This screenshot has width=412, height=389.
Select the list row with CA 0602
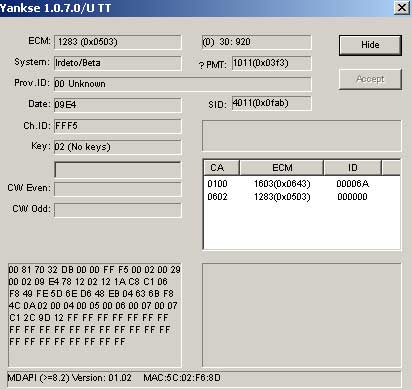tap(302, 197)
